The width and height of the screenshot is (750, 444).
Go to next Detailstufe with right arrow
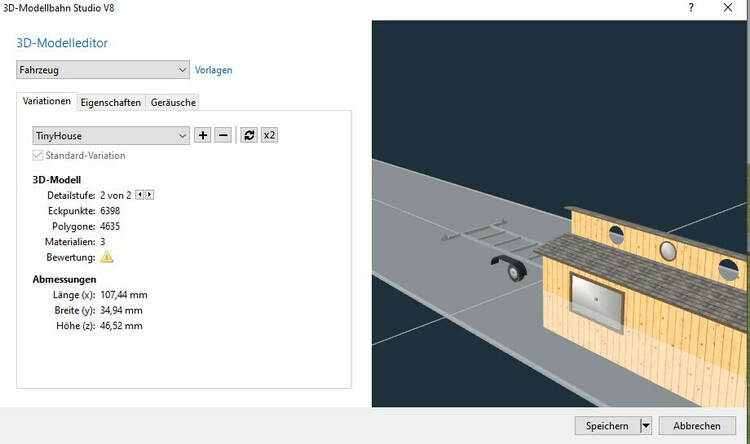pos(150,195)
